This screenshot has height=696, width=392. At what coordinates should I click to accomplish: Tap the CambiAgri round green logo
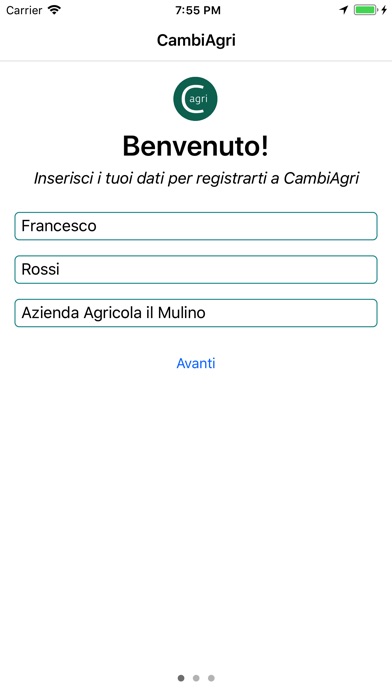[x=195, y=99]
